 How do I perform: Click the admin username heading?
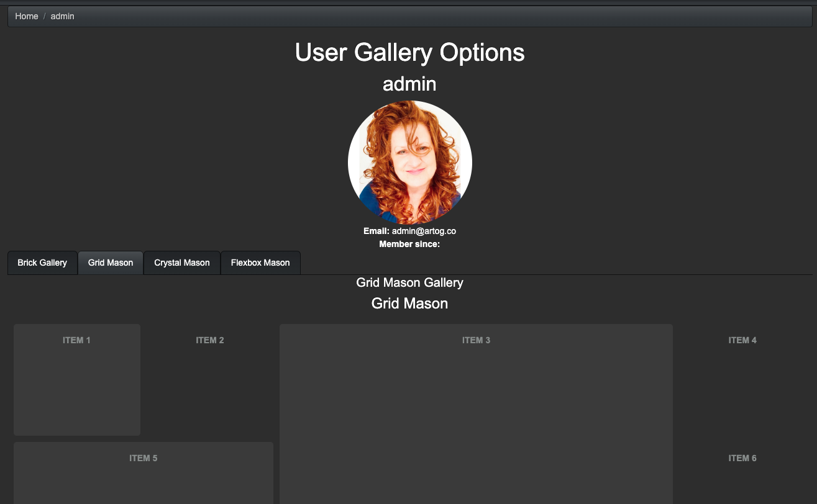point(409,84)
